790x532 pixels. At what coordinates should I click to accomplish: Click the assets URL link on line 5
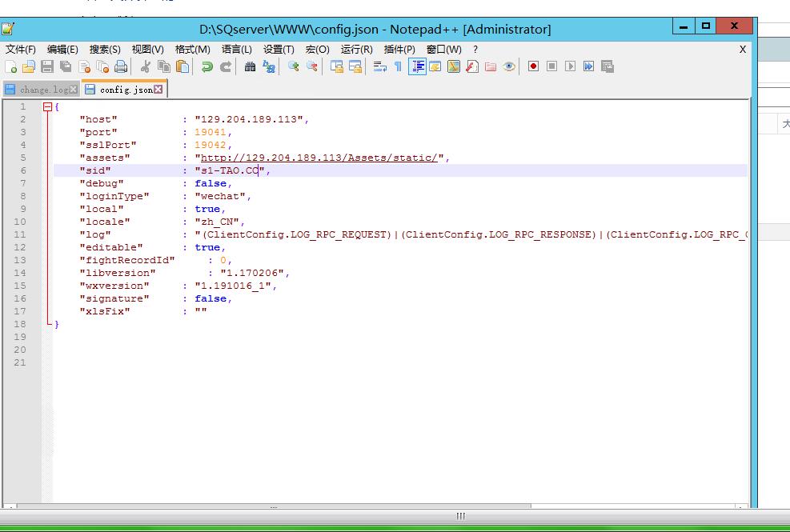tap(319, 158)
